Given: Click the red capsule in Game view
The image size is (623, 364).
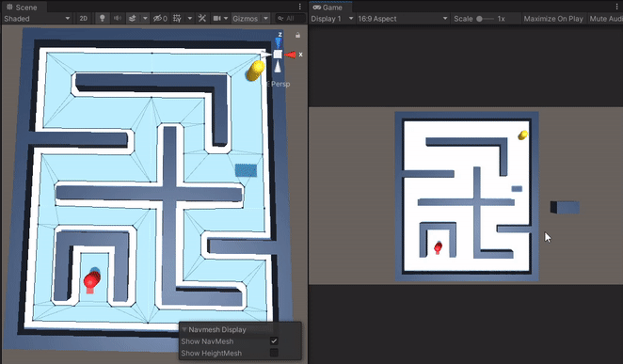Looking at the screenshot, I should 438,247.
